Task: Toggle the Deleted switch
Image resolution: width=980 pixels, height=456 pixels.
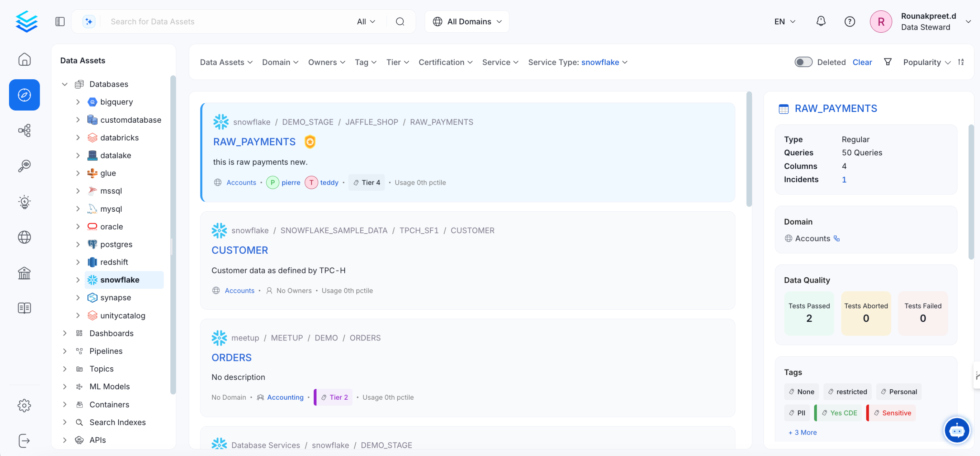Action: (x=803, y=62)
